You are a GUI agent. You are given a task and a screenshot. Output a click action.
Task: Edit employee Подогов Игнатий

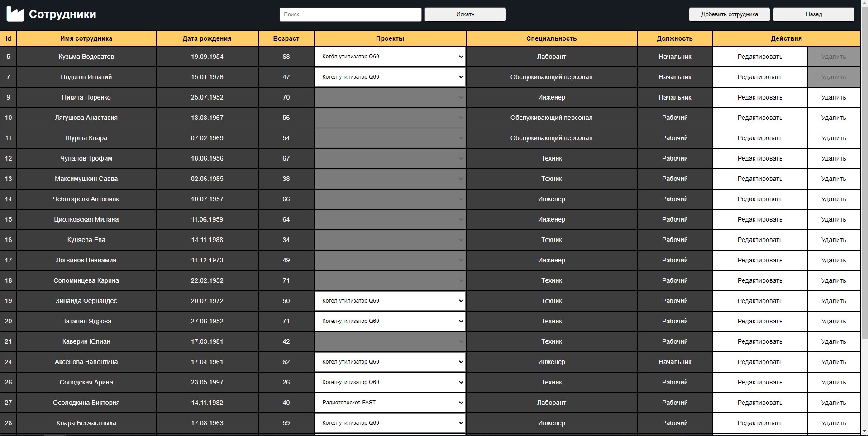click(x=760, y=77)
